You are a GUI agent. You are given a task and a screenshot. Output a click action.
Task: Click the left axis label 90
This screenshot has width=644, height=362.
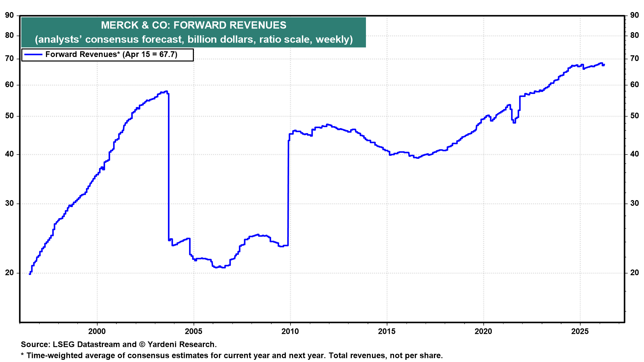click(x=10, y=15)
